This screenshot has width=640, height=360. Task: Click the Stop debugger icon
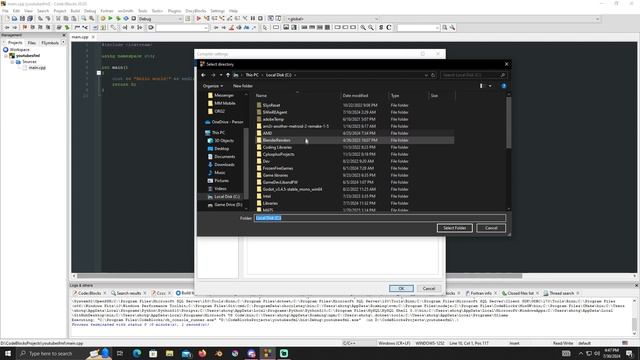260,19
